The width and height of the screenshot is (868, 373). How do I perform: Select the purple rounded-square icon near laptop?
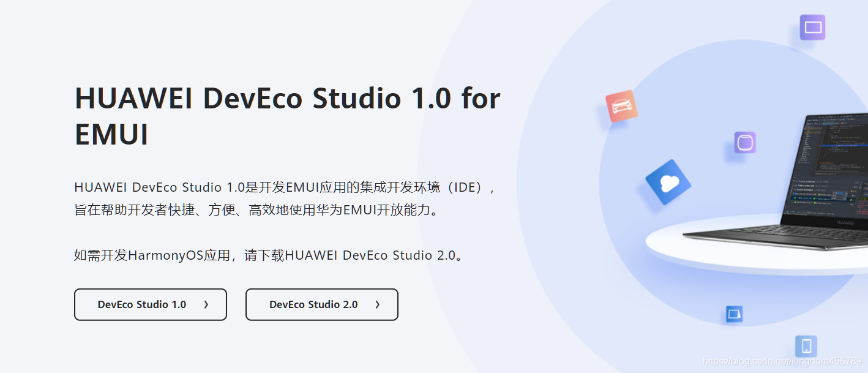coord(745,142)
